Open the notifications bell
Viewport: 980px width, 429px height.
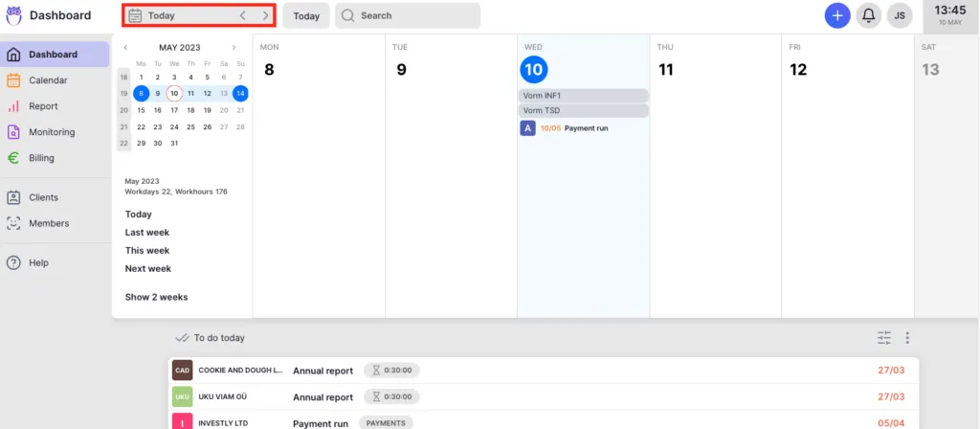pos(868,15)
